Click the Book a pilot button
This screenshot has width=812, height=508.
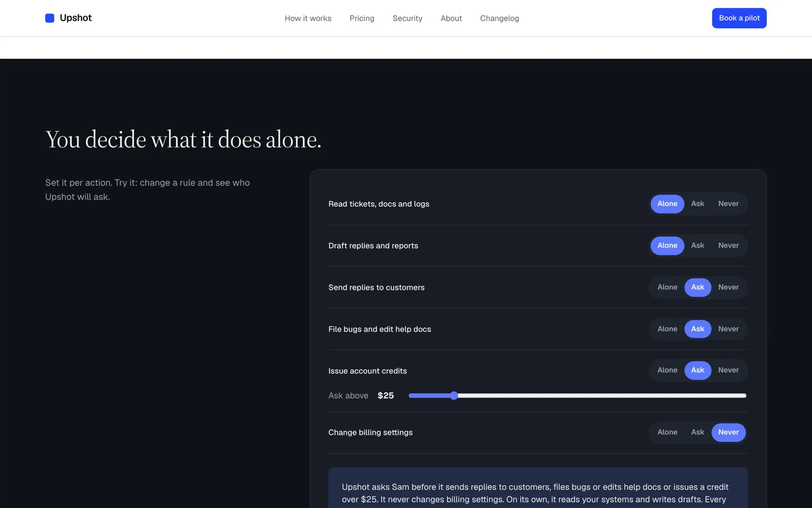click(x=739, y=18)
